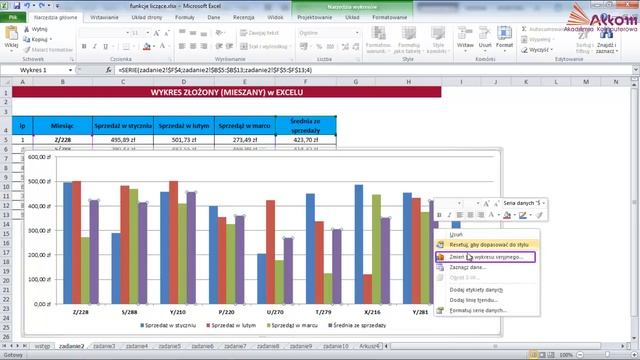Click Średnia ze sprzedaży legend entry
The height and width of the screenshot is (360, 640).
[x=357, y=325]
